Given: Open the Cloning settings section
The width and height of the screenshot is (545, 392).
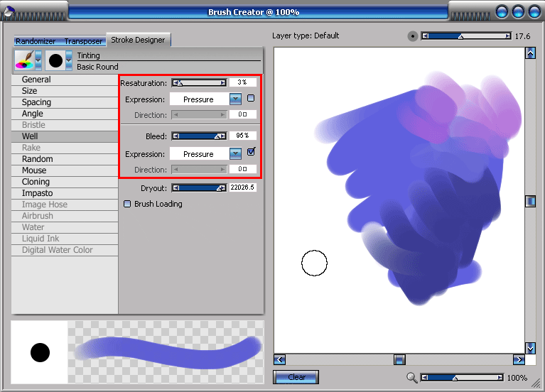Looking at the screenshot, I should (65, 182).
